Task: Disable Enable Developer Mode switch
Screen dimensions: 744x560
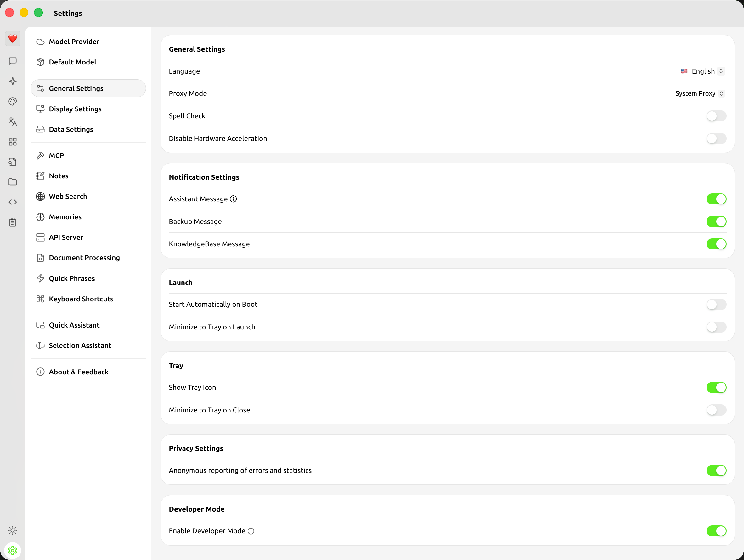Action: coord(716,531)
